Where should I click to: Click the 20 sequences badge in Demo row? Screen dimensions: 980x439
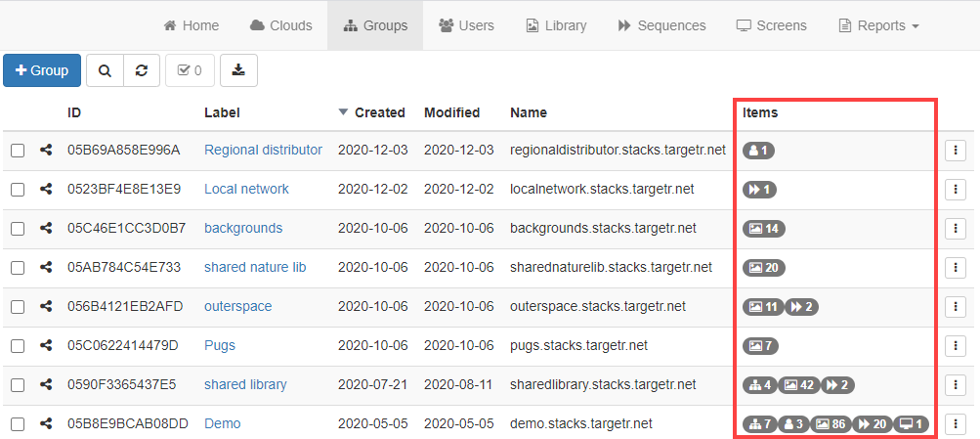[x=873, y=424]
